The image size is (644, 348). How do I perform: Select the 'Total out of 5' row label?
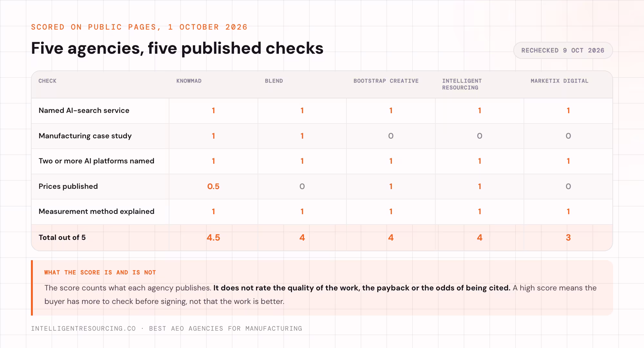[62, 238]
